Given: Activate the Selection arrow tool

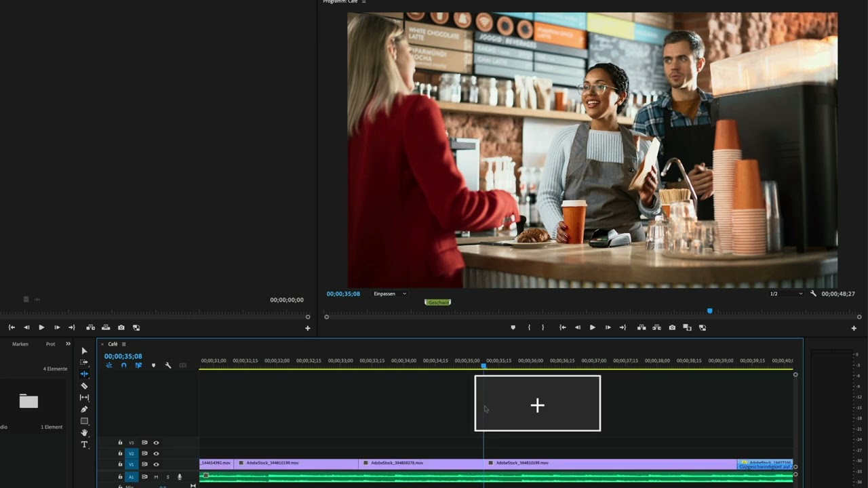Looking at the screenshot, I should pyautogui.click(x=84, y=350).
